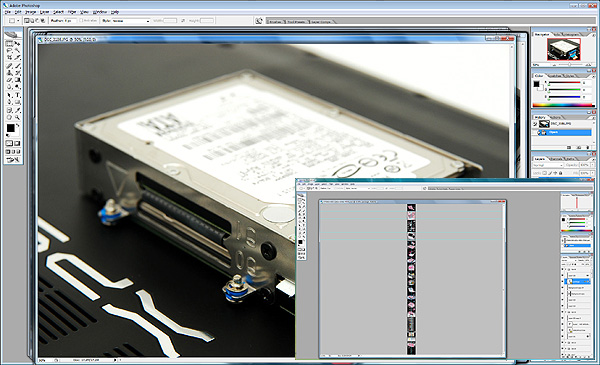Viewport: 600px width, 365px height.
Task: Select the Horizontal Type tool
Action: coord(17,95)
